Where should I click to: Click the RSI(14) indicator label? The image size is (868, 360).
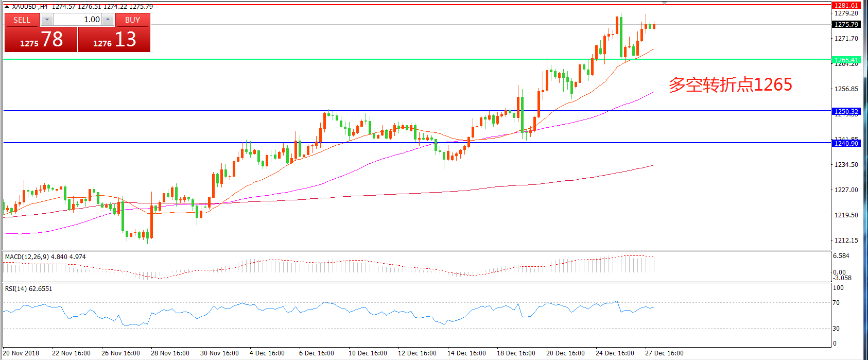pyautogui.click(x=29, y=288)
